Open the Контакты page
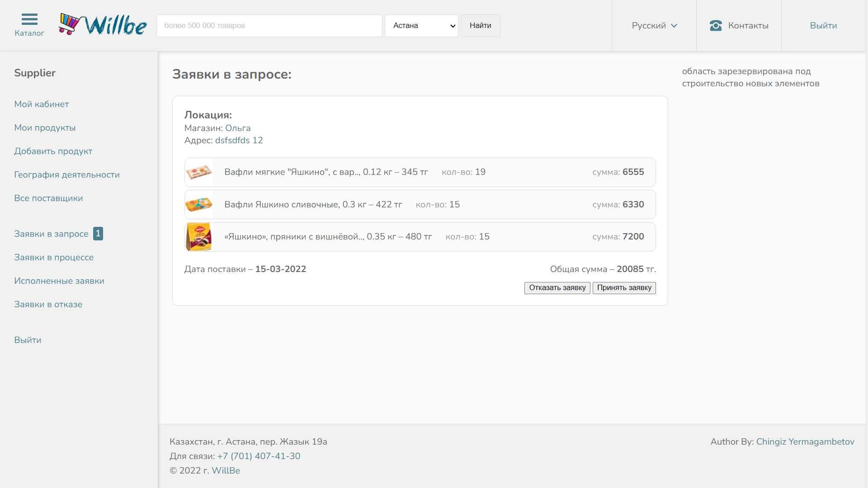 [748, 26]
